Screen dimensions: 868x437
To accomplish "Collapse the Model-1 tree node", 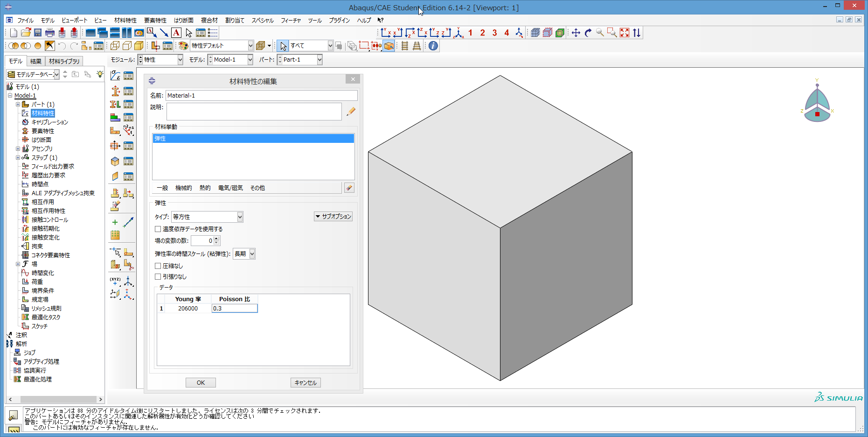I will click(x=10, y=96).
